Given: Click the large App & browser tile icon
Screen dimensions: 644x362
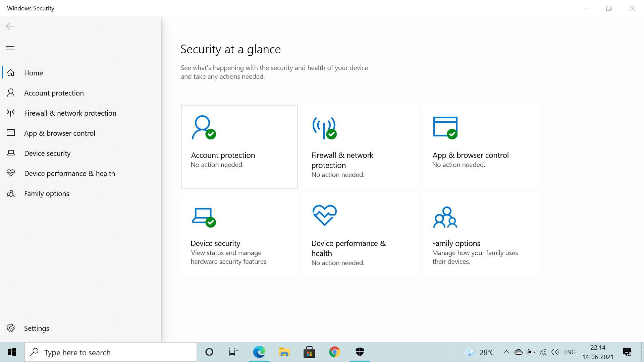Looking at the screenshot, I should 445,127.
